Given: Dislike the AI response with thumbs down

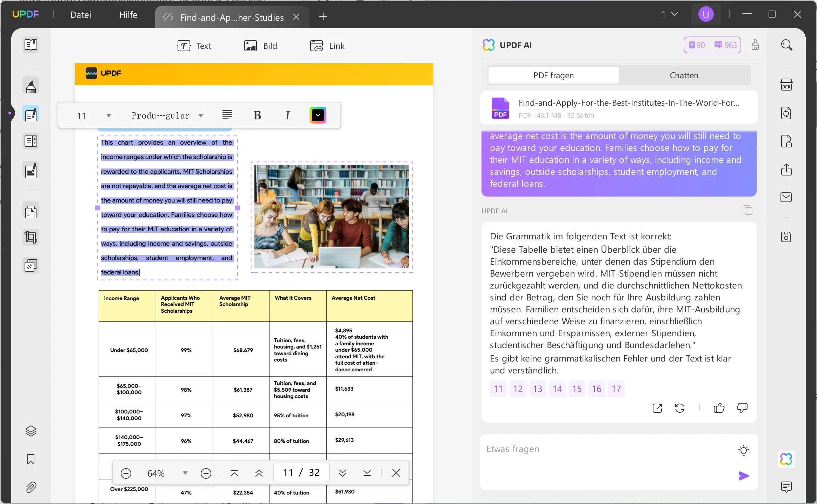Looking at the screenshot, I should pyautogui.click(x=742, y=408).
